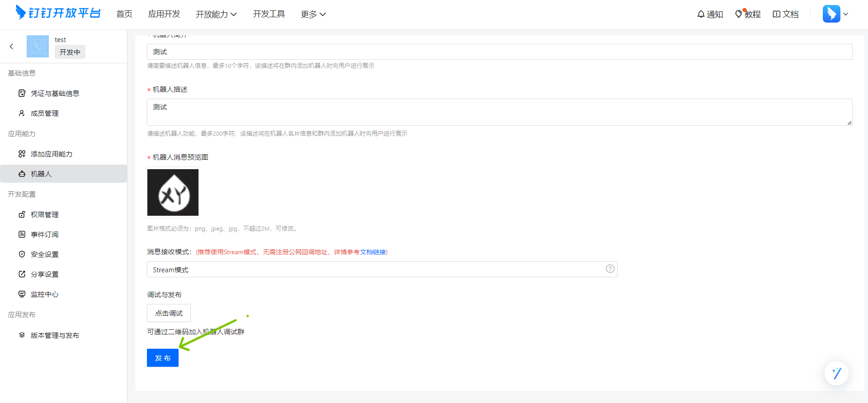The height and width of the screenshot is (403, 868).
Task: Open the user avatar account dropdown
Action: click(x=835, y=14)
